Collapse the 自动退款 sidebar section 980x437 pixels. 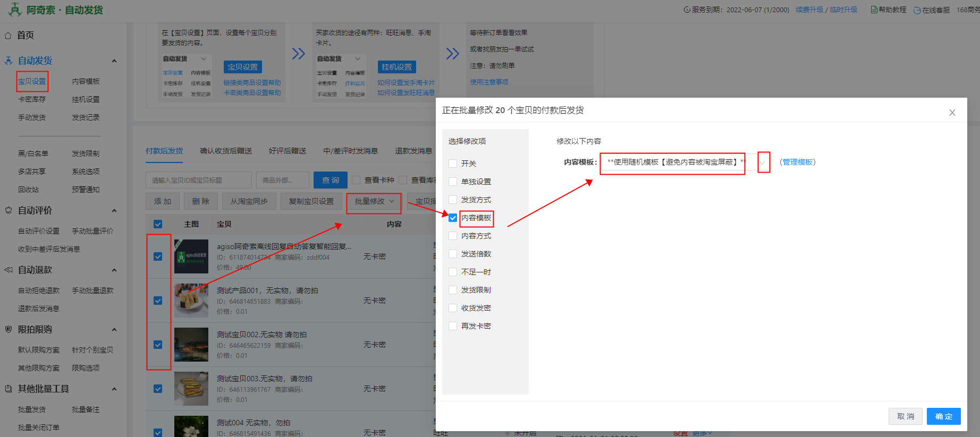tap(114, 270)
